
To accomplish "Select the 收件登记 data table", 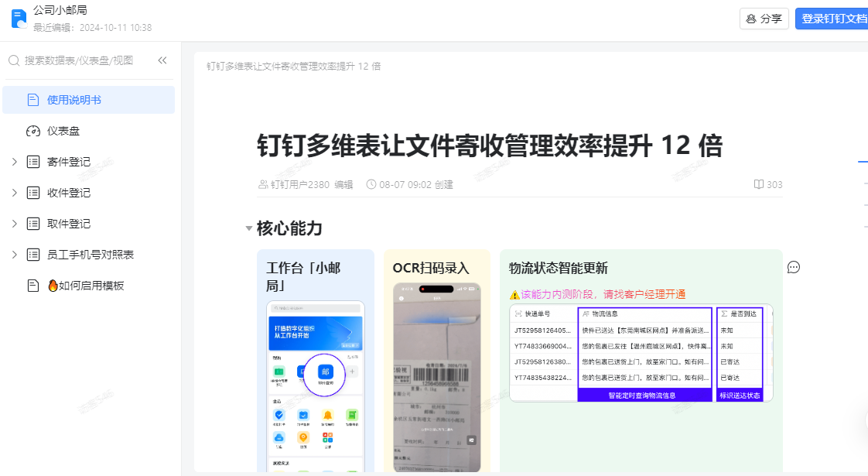I will coord(69,193).
